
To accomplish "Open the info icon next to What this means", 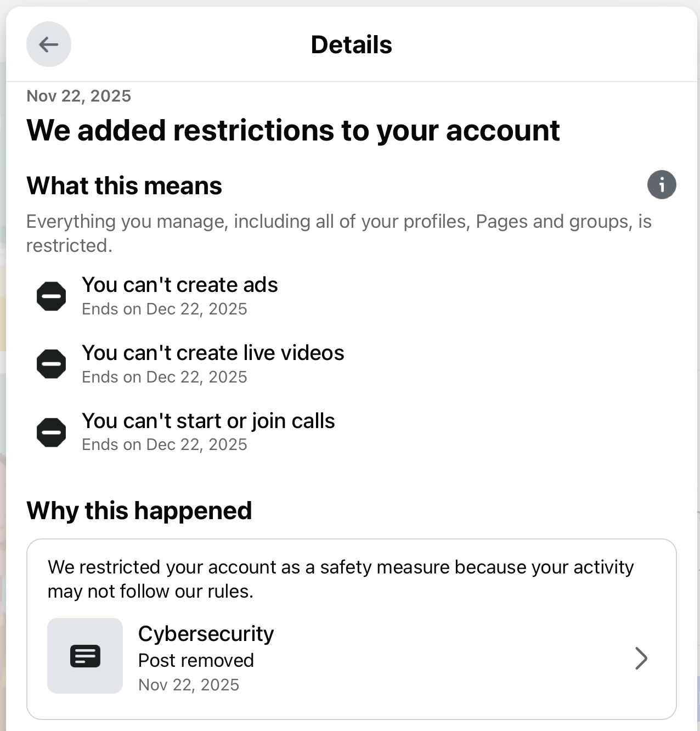I will (x=662, y=185).
